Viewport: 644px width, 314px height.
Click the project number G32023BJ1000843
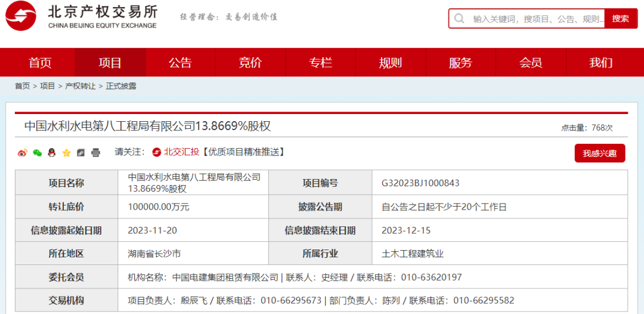[420, 183]
